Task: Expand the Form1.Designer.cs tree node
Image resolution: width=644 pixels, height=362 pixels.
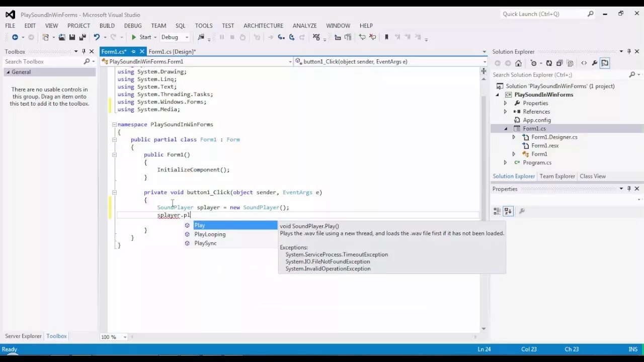Action: (514, 137)
